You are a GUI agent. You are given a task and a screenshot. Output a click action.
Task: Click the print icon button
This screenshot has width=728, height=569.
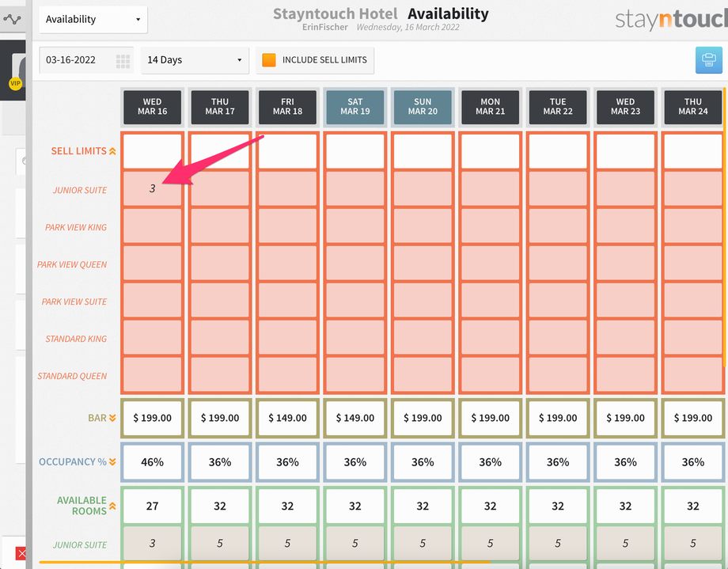pyautogui.click(x=708, y=60)
